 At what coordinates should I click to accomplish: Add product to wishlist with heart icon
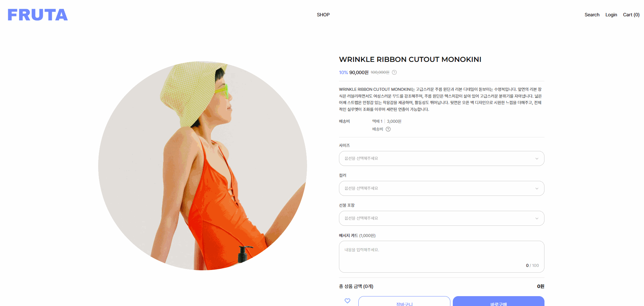[347, 301]
